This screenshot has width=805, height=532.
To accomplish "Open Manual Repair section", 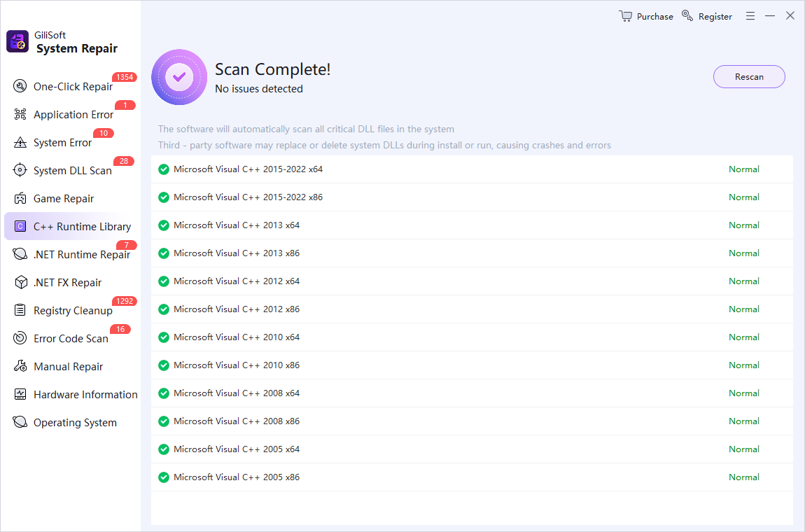I will (71, 366).
